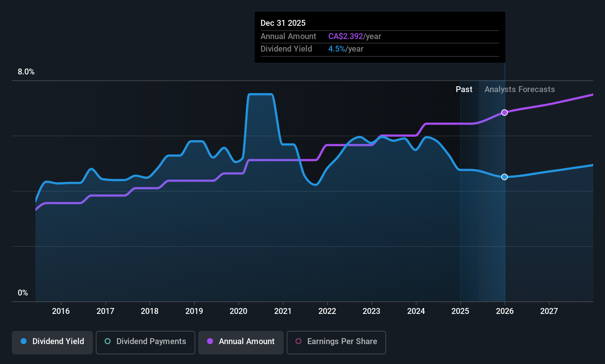Click the 2025 x-axis label
Image resolution: width=605 pixels, height=364 pixels.
[460, 311]
